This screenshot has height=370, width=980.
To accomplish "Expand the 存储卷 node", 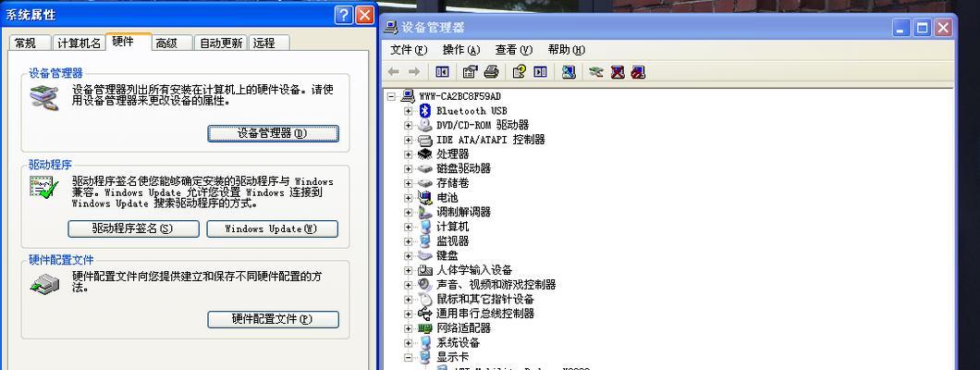I will point(408,183).
